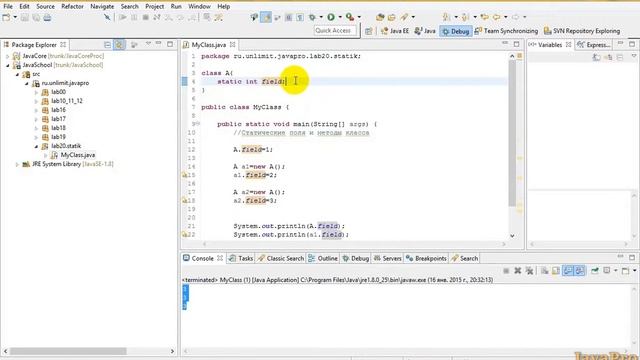This screenshot has height=360, width=640.
Task: Collapse the JavaSchool project node
Action: tap(7, 65)
